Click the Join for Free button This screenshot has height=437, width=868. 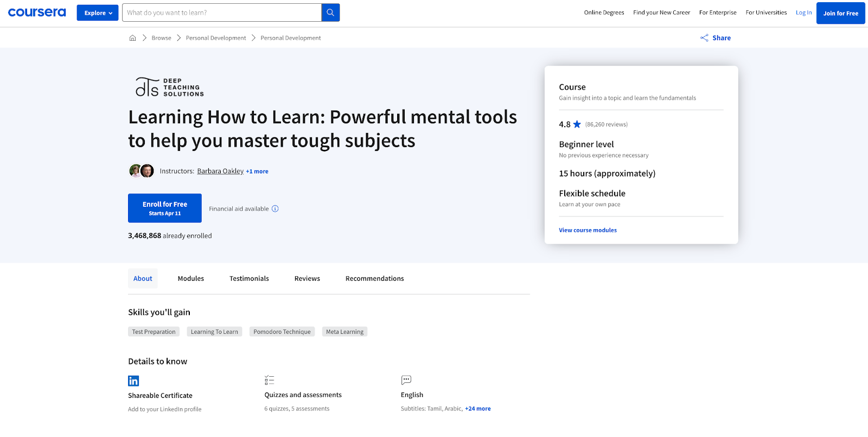tap(840, 13)
